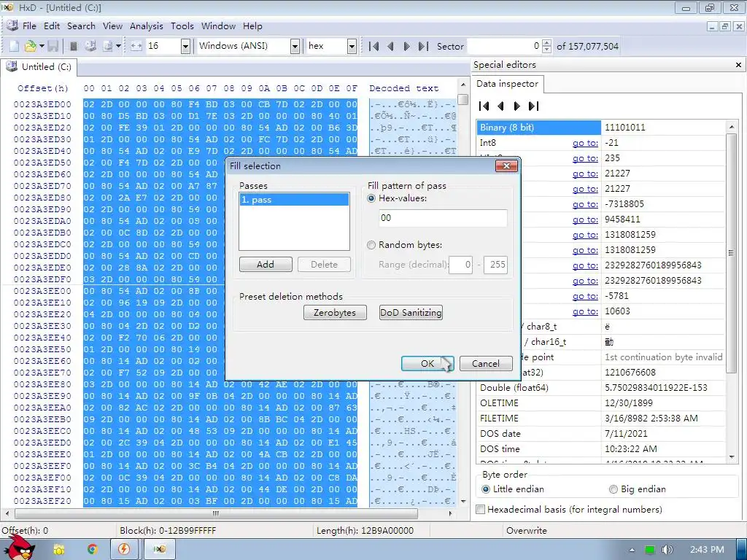The image size is (747, 560).
Task: Click the bytes-per-row width icon
Action: click(x=136, y=46)
